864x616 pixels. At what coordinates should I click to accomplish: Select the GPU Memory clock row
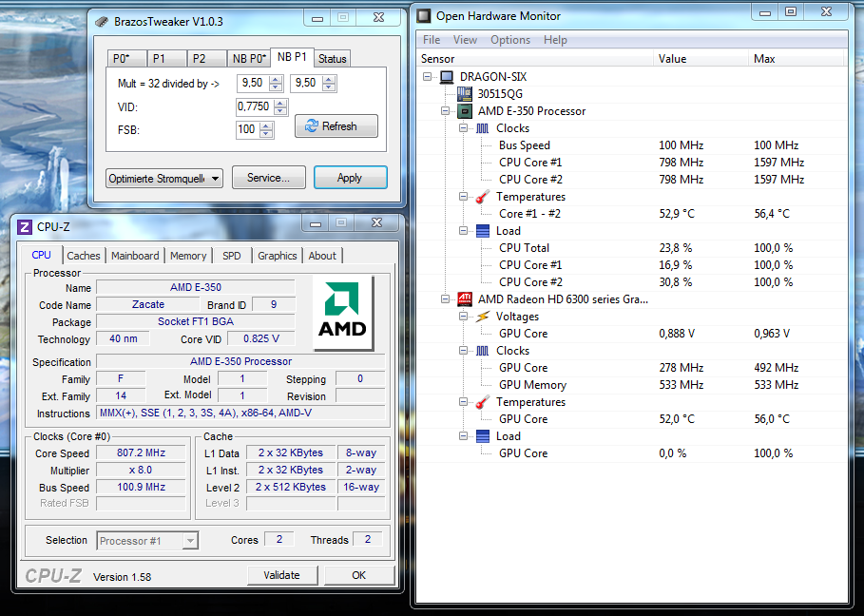631,385
